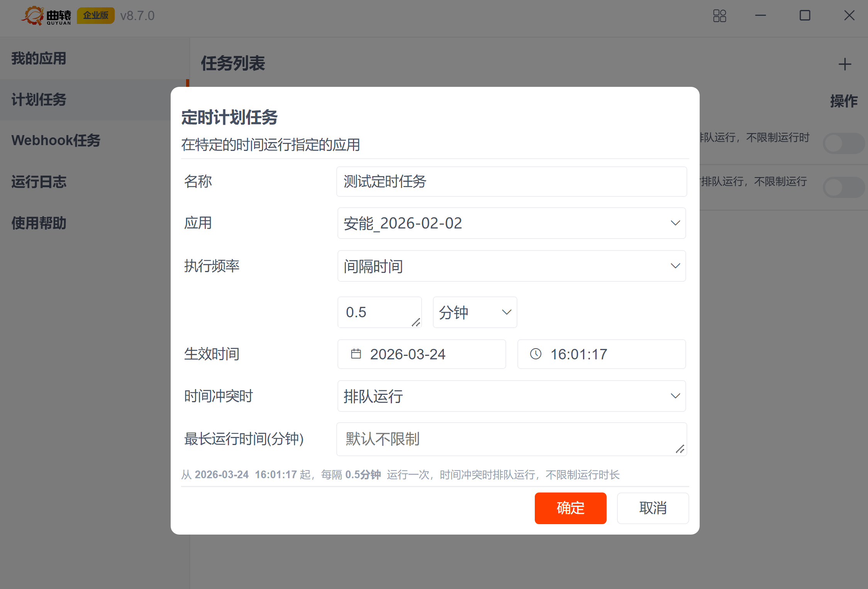This screenshot has height=589, width=868.
Task: Click the clock icon in time field
Action: 536,354
